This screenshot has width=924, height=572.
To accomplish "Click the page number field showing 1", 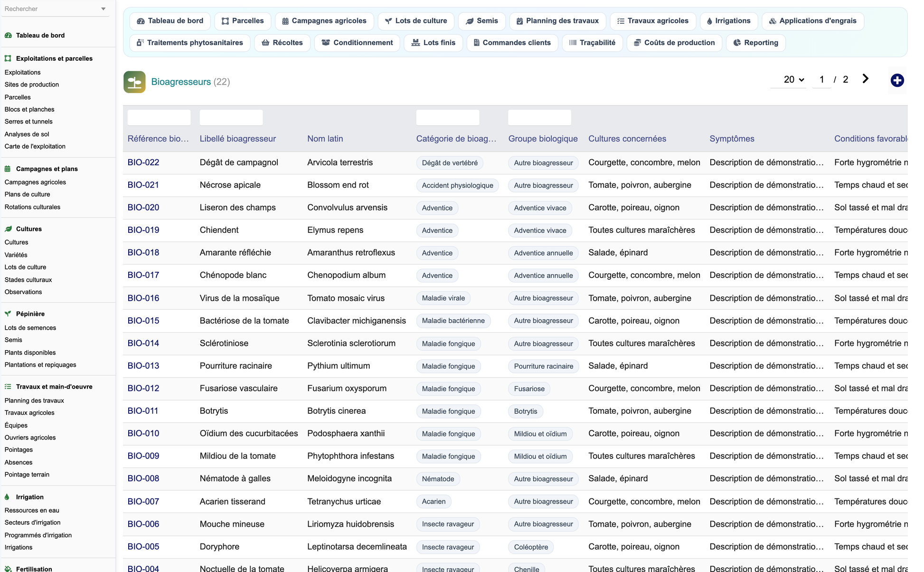I will click(x=821, y=80).
